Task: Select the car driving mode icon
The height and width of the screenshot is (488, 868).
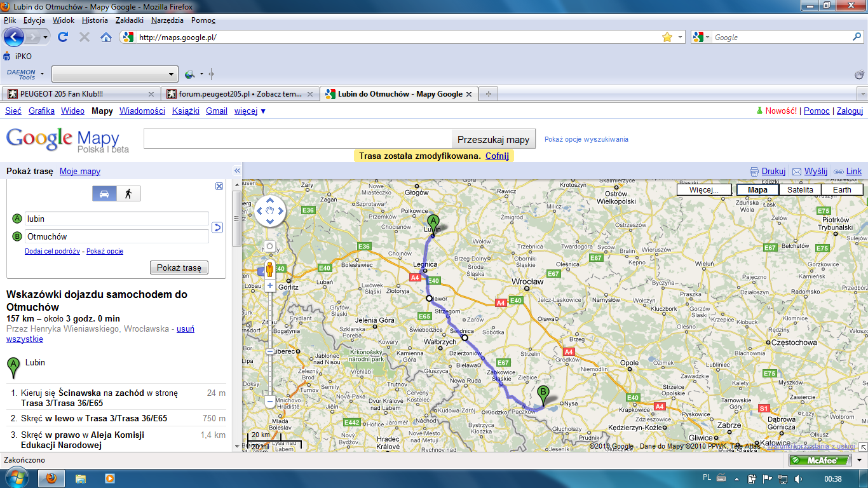Action: tap(105, 194)
